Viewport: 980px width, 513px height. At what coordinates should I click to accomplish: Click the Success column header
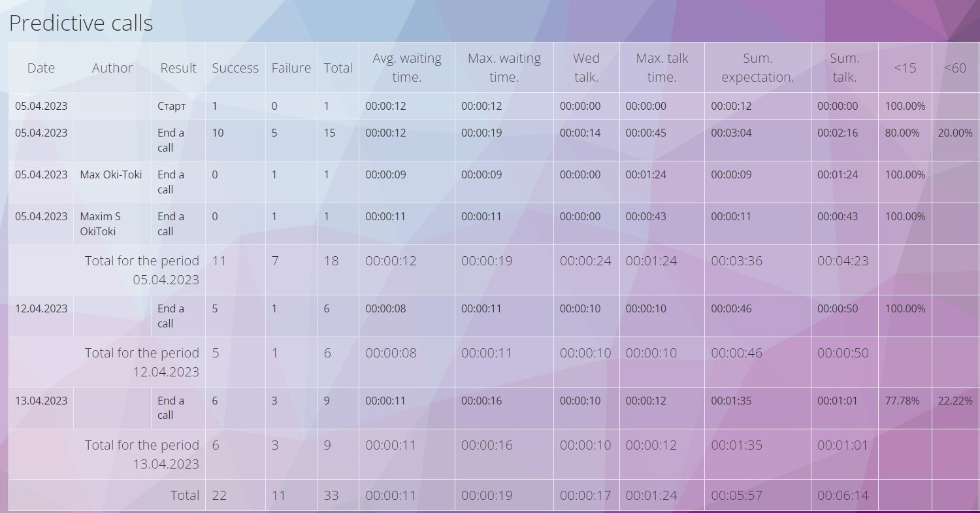point(235,68)
